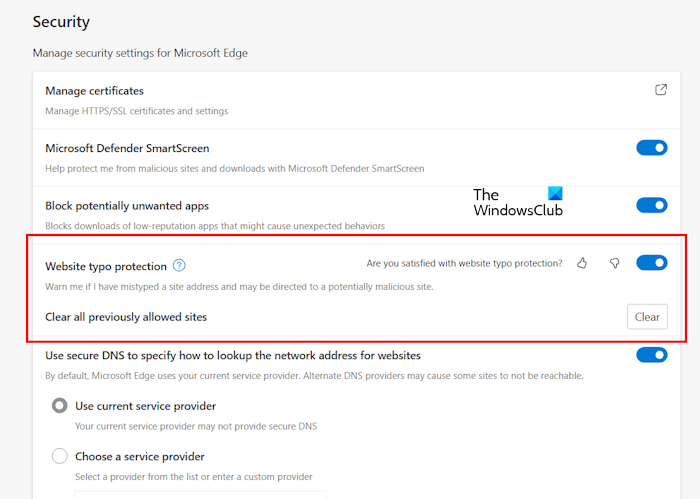Click Block potentially unwanted apps label
700x499 pixels.
point(127,206)
